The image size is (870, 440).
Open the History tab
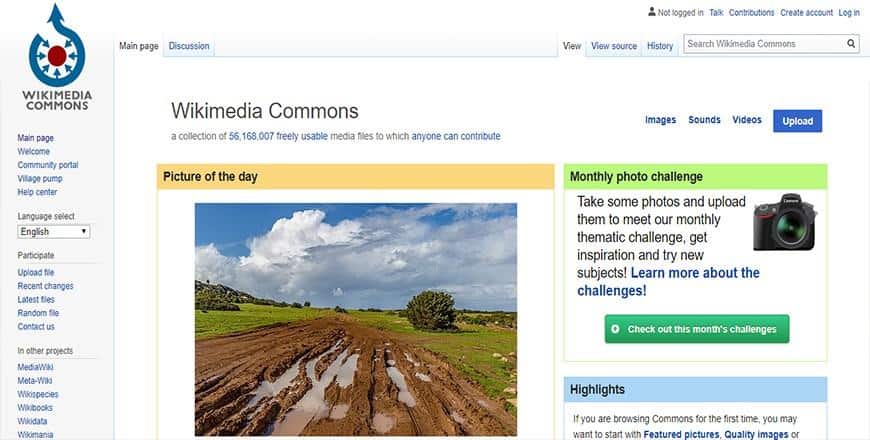(x=660, y=46)
